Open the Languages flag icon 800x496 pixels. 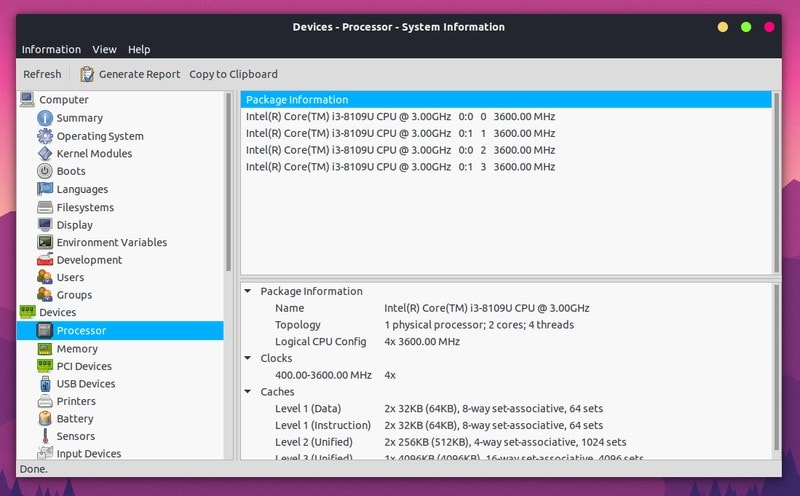pyautogui.click(x=45, y=189)
